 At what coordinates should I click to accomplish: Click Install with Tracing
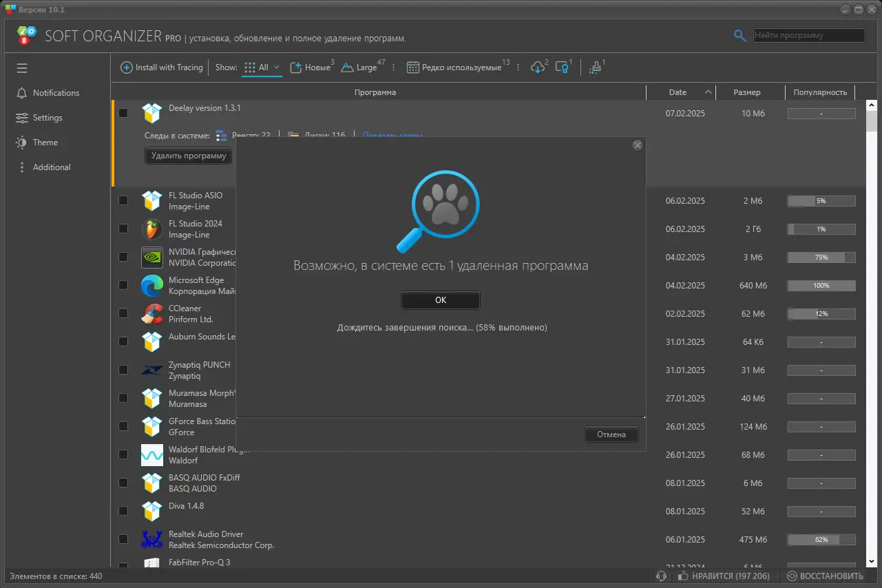(x=162, y=67)
